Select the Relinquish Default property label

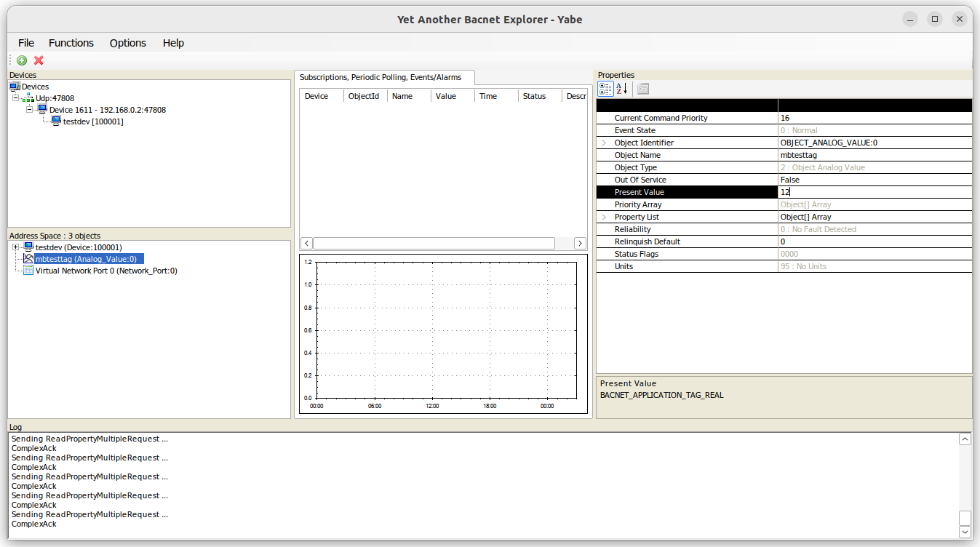pyautogui.click(x=648, y=241)
